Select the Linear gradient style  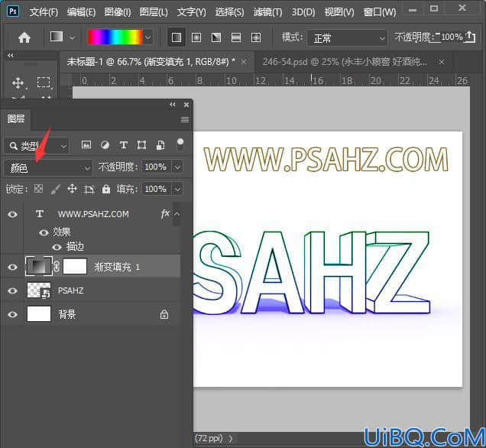coord(177,37)
